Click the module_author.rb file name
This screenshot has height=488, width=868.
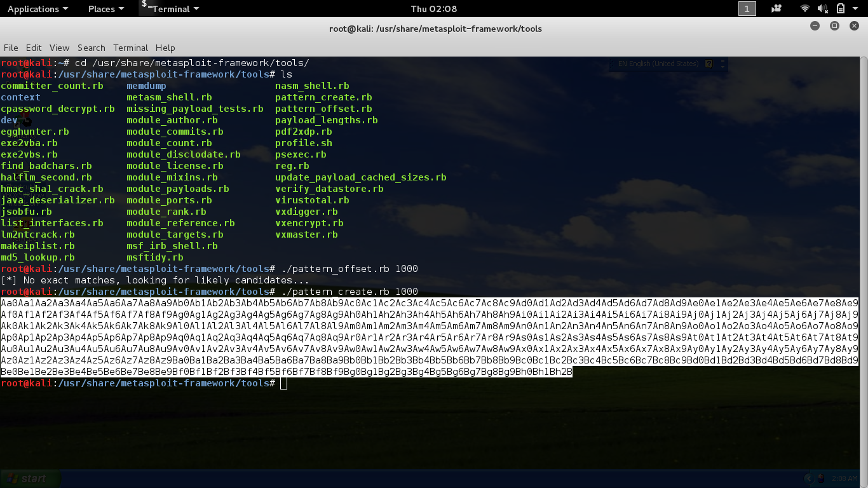(172, 120)
